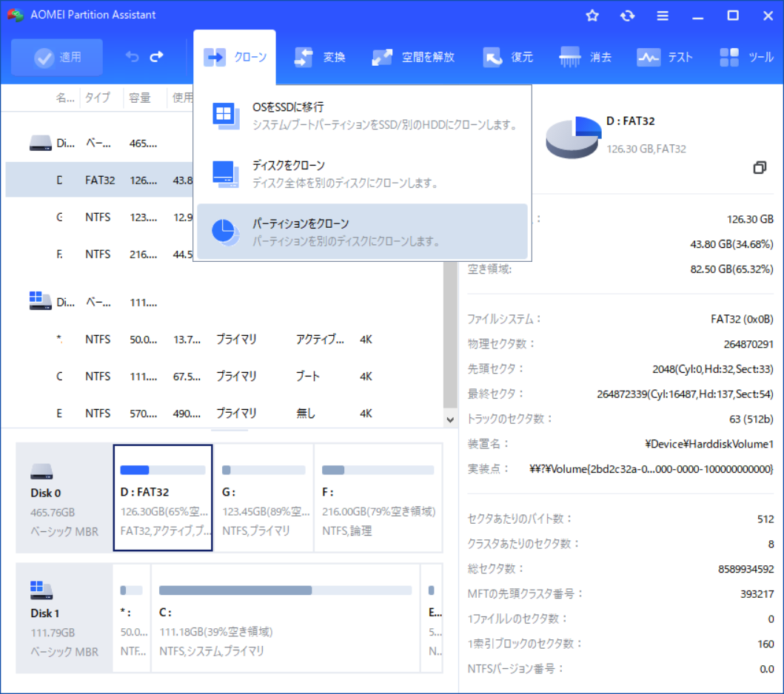Select G: partition block in disk map
The width and height of the screenshot is (784, 694).
pos(264,498)
